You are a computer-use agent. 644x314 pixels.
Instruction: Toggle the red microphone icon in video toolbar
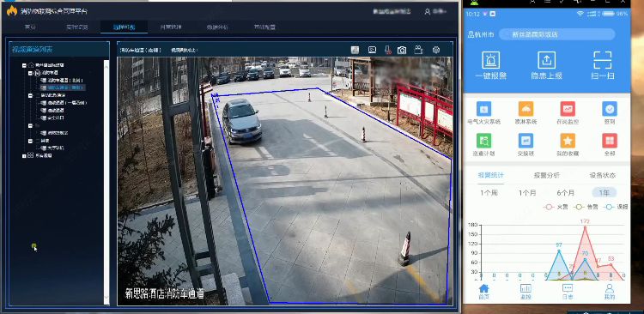point(388,50)
